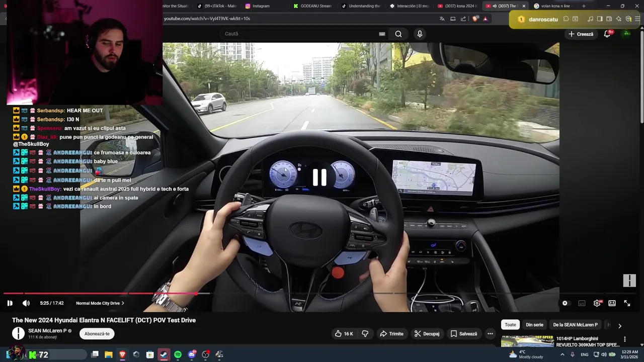Select the Toate filter chip
The height and width of the screenshot is (362, 644).
pyautogui.click(x=510, y=325)
